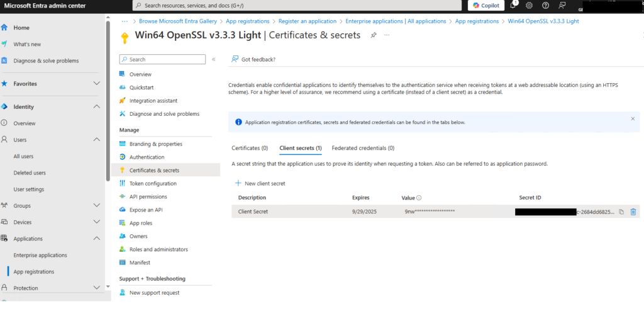The width and height of the screenshot is (644, 323).
Task: Open Overview in the app menu
Action: (x=140, y=74)
